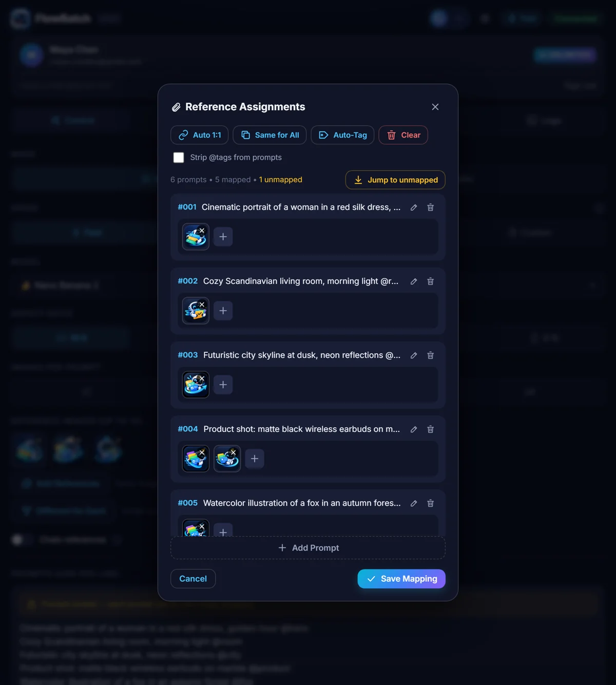Screen dimensions: 616x685
Task: Add a reference image to prompt #002
Action: tap(223, 311)
